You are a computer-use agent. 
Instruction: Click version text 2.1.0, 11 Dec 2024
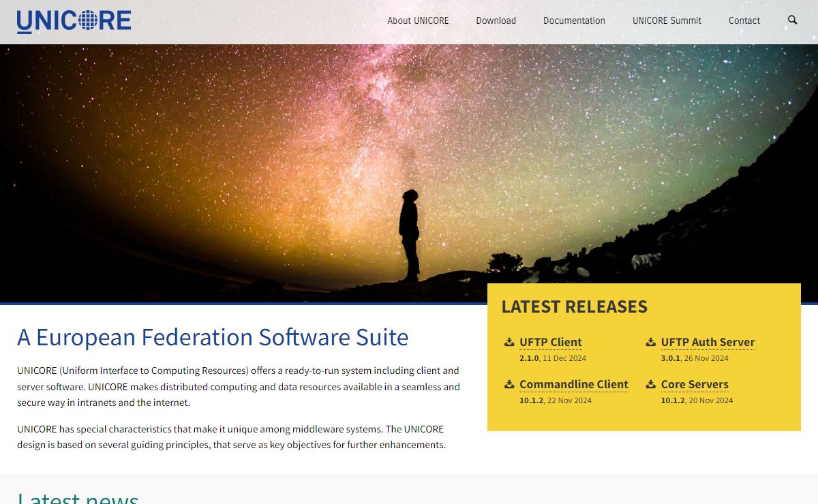point(553,358)
